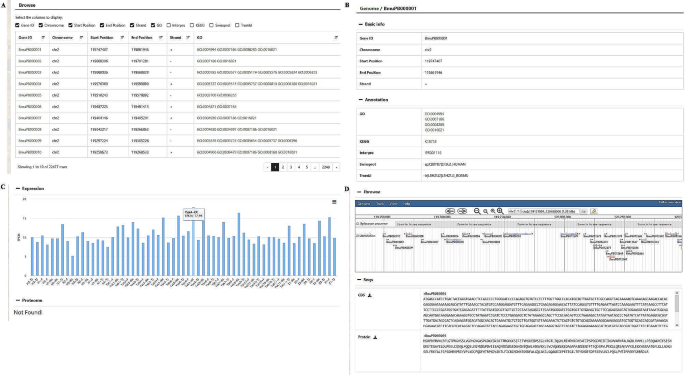Enable the KEGG column checkbox

tap(192, 25)
